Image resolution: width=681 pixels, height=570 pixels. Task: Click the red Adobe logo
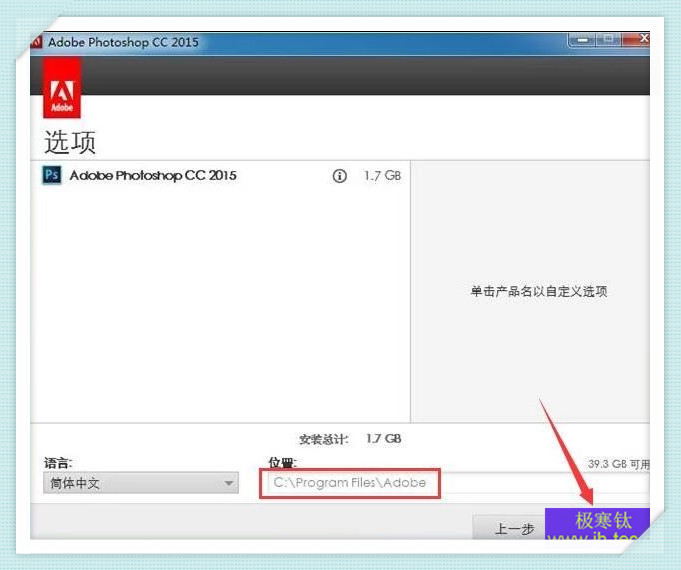coord(62,89)
